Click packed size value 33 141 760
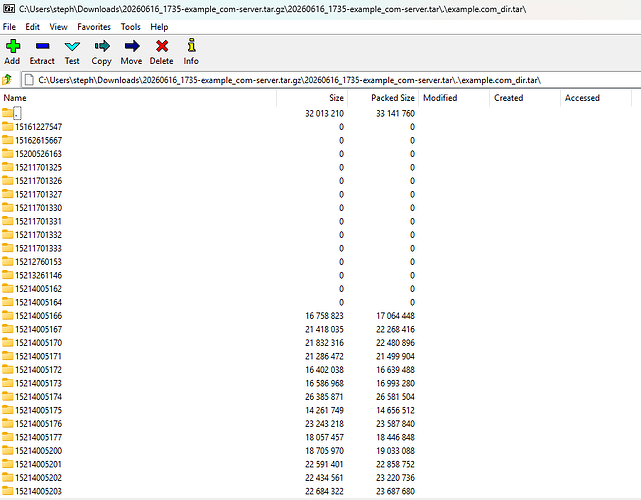Image resolution: width=641 pixels, height=500 pixels. point(395,113)
